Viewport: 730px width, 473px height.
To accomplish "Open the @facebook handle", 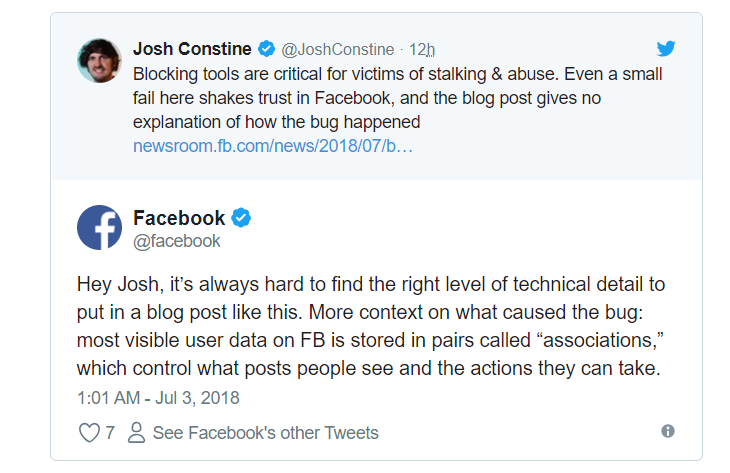I will (x=176, y=241).
